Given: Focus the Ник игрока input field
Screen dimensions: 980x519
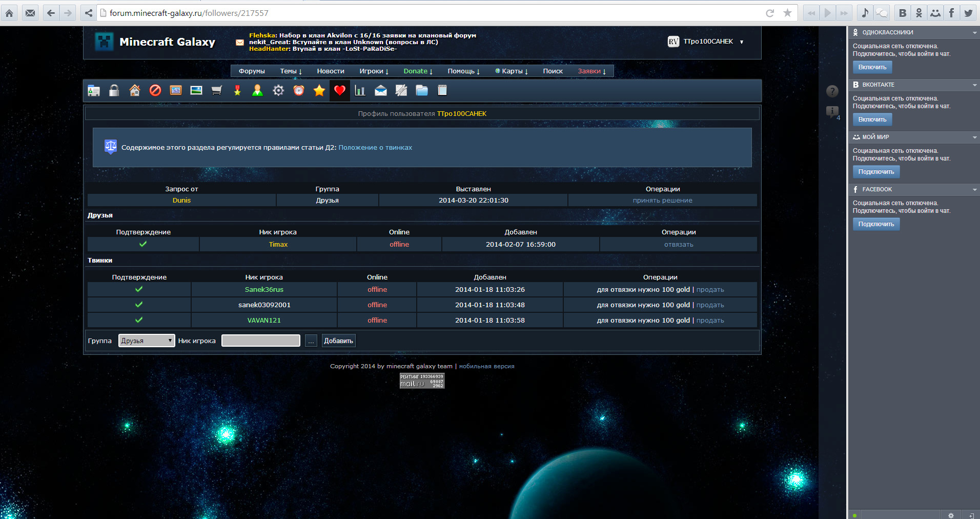Looking at the screenshot, I should [261, 341].
